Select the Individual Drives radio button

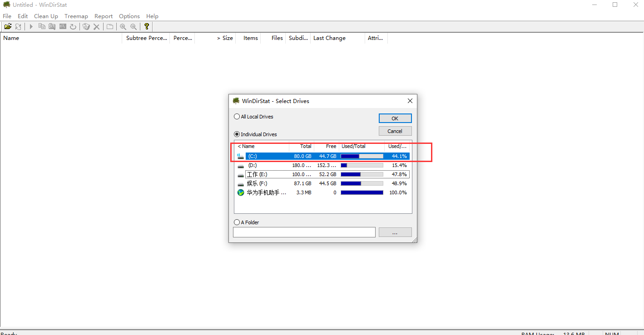[237, 134]
